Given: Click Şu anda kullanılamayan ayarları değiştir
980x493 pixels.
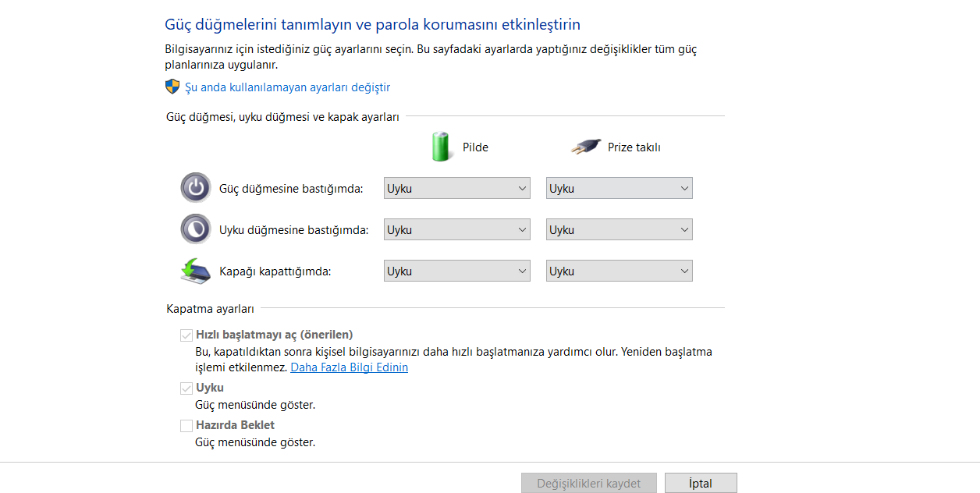Looking at the screenshot, I should coord(286,87).
